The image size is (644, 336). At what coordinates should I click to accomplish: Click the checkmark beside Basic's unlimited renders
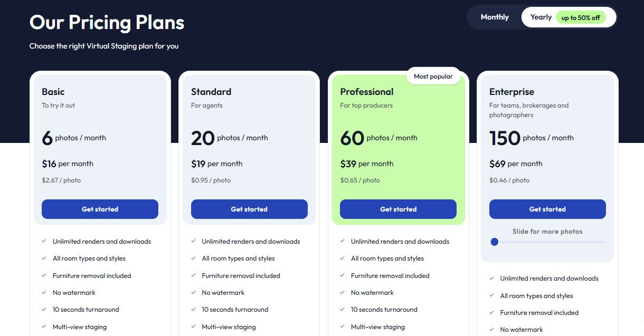click(44, 241)
